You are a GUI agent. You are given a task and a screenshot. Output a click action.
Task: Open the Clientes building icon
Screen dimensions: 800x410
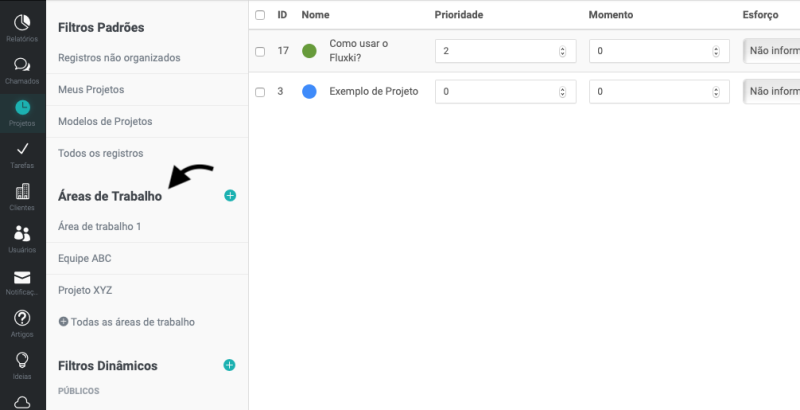pyautogui.click(x=22, y=194)
